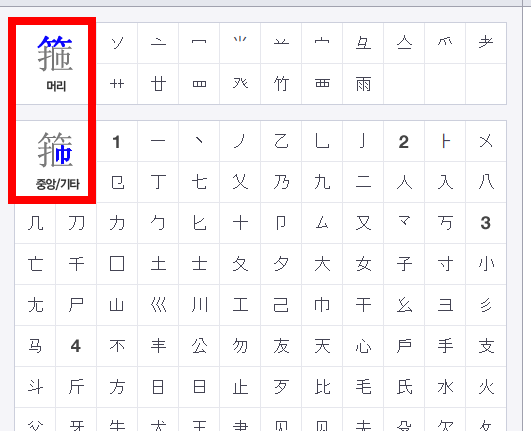
Task: Choose the 工 work component
Action: click(x=240, y=305)
